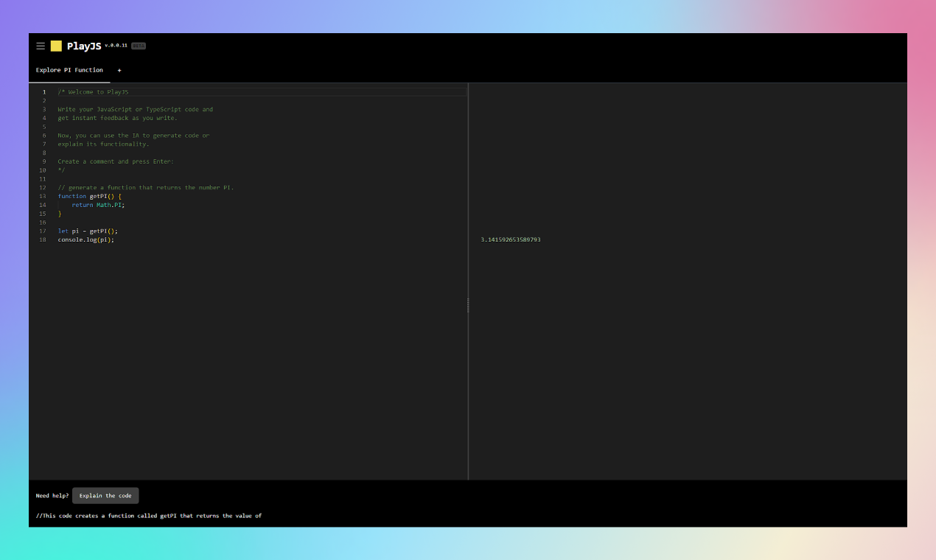Click the console.log(pi) statement

pos(85,239)
